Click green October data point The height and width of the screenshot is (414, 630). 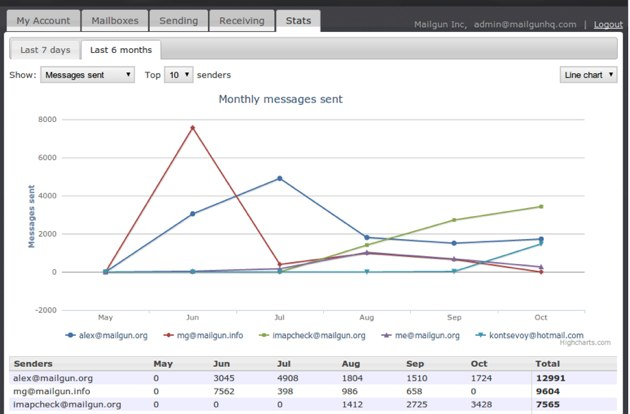coord(541,207)
